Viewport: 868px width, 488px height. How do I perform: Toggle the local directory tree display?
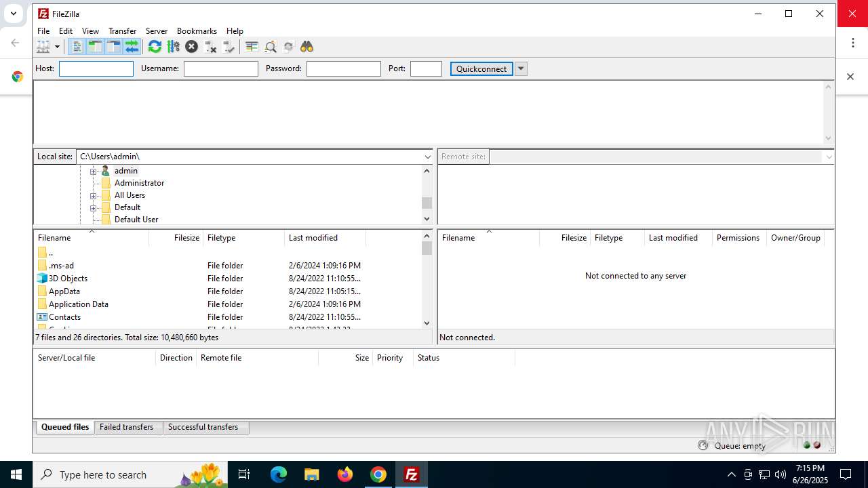pos(95,47)
